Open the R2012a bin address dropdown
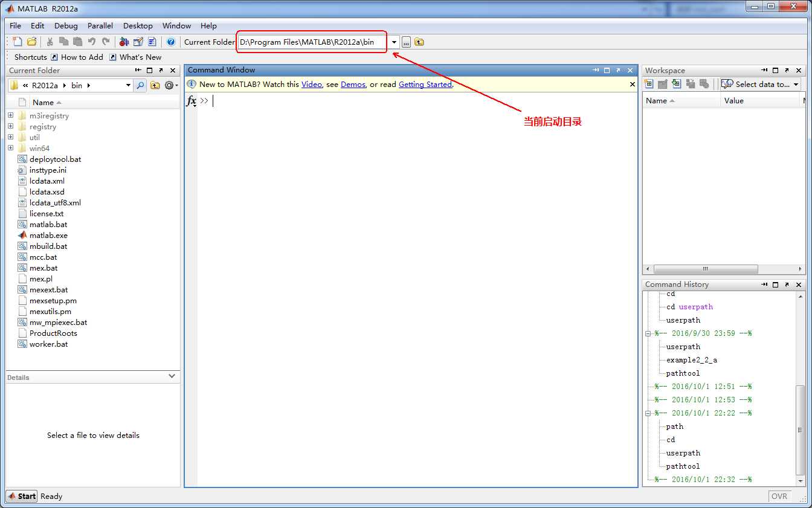This screenshot has height=508, width=812. (x=128, y=85)
